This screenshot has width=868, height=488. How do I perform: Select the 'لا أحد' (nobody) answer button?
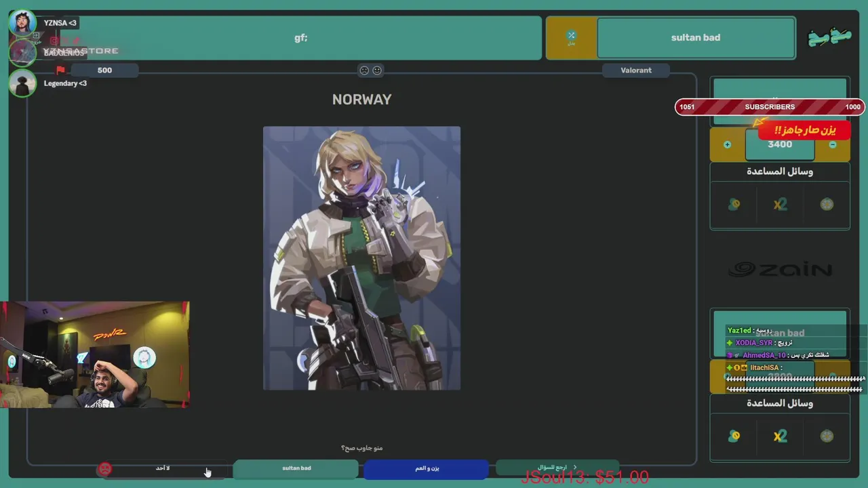163,468
